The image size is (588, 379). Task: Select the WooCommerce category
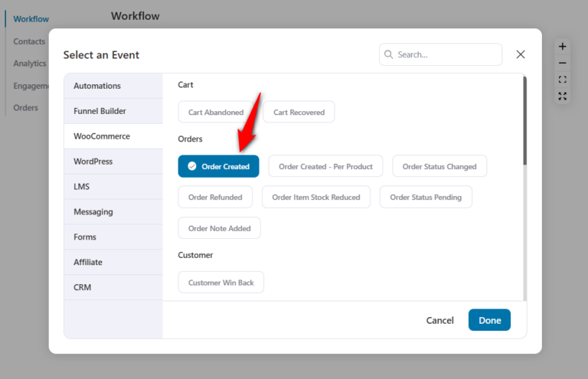click(113, 136)
